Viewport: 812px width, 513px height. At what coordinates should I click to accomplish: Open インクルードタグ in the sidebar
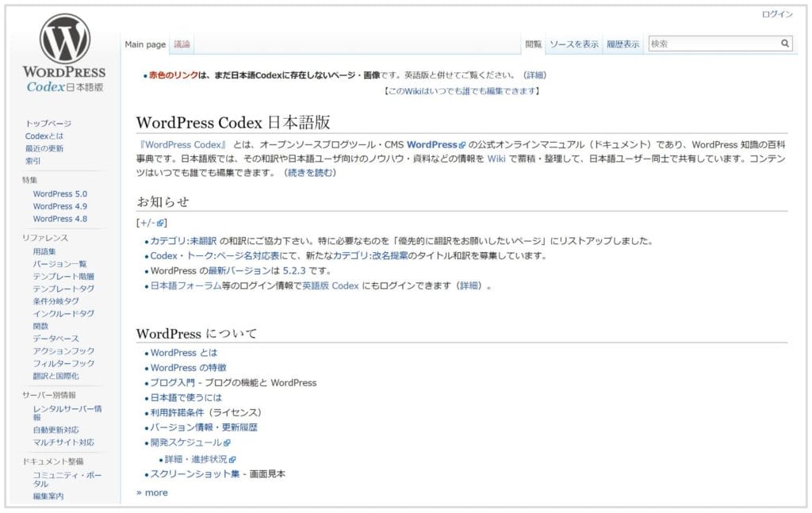pyautogui.click(x=63, y=314)
